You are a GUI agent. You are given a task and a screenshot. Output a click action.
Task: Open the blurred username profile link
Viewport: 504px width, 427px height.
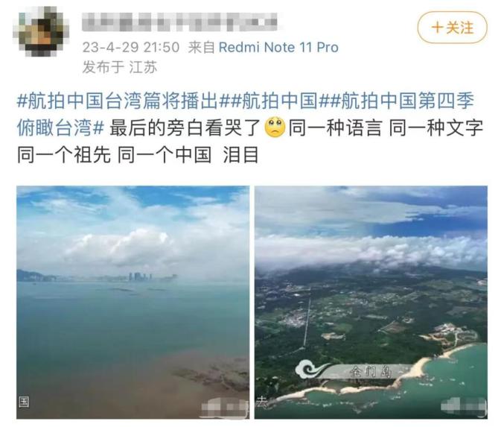[x=179, y=22]
